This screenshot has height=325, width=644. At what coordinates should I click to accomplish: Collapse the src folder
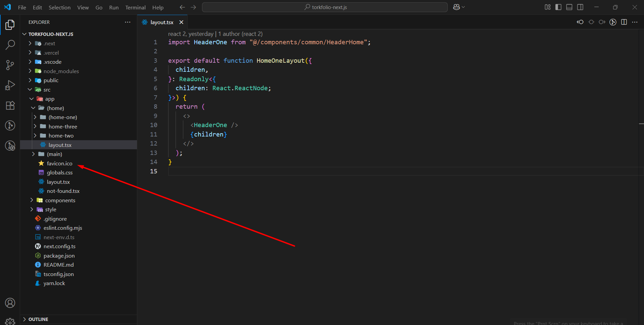[x=79, y=90]
